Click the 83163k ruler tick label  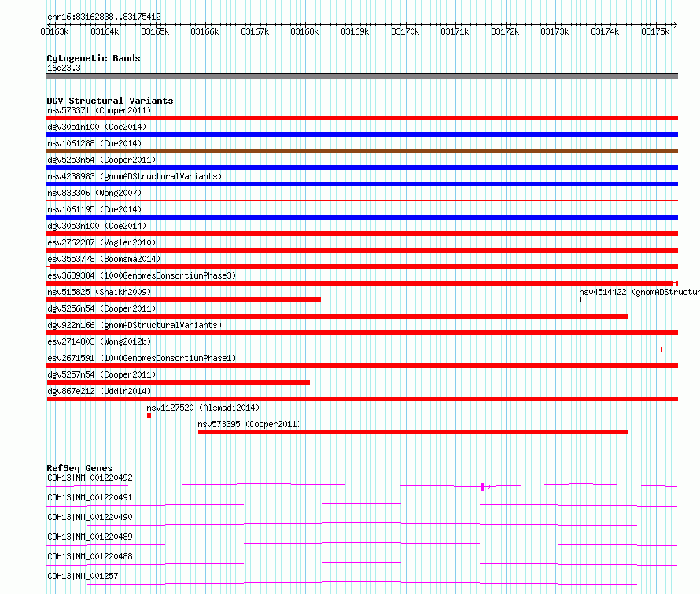pyautogui.click(x=54, y=31)
